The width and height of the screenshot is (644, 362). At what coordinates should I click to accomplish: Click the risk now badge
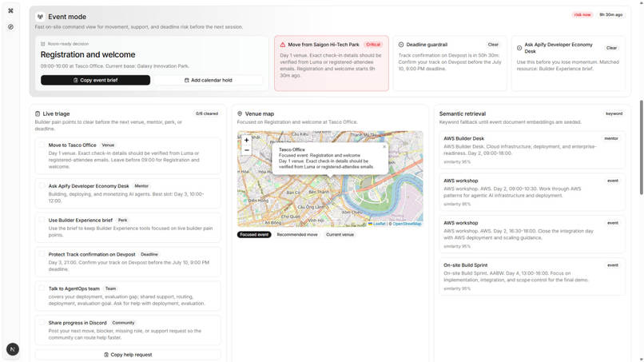pyautogui.click(x=582, y=15)
